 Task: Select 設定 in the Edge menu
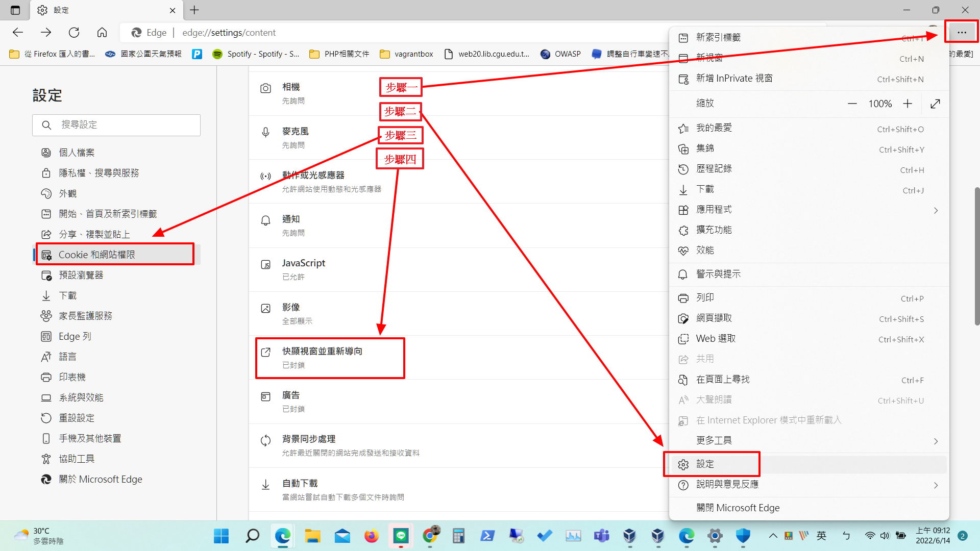tap(705, 464)
